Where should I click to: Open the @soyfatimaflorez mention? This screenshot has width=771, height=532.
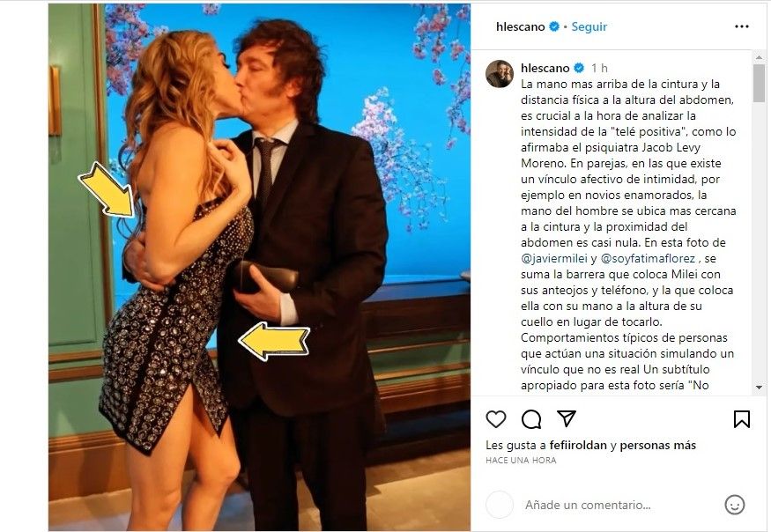coord(648,258)
